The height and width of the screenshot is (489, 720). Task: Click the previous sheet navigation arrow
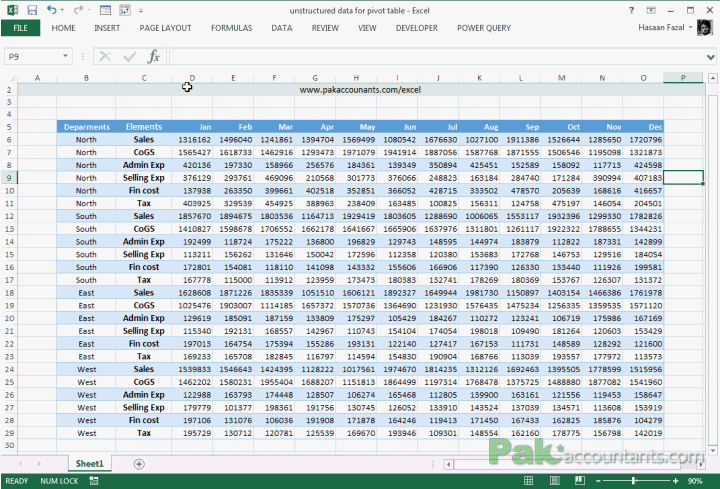pyautogui.click(x=21, y=464)
